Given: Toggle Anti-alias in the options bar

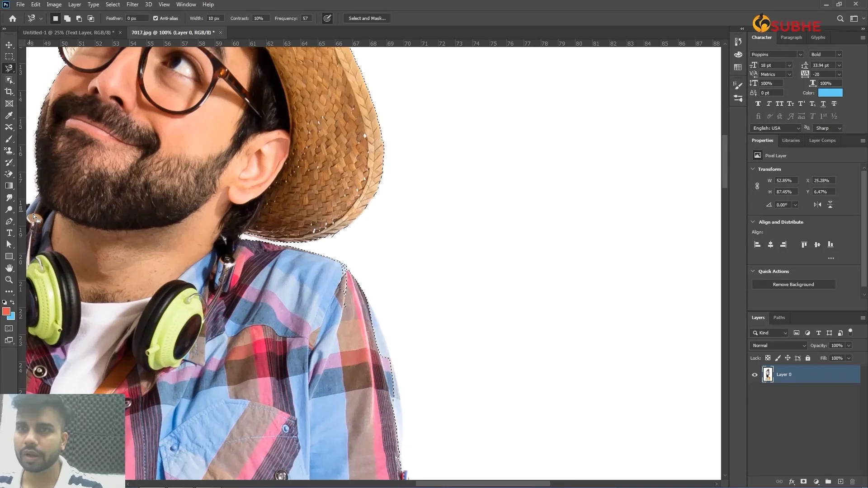Looking at the screenshot, I should pyautogui.click(x=156, y=18).
